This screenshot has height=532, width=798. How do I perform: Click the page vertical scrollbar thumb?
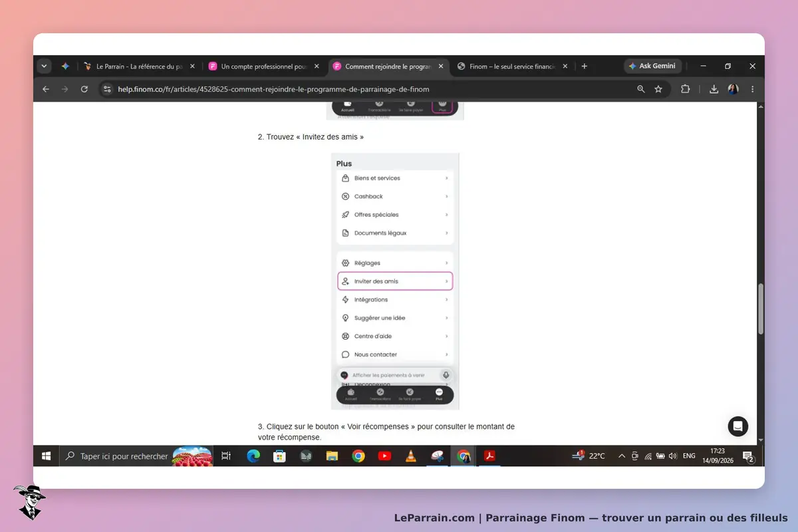click(x=761, y=309)
